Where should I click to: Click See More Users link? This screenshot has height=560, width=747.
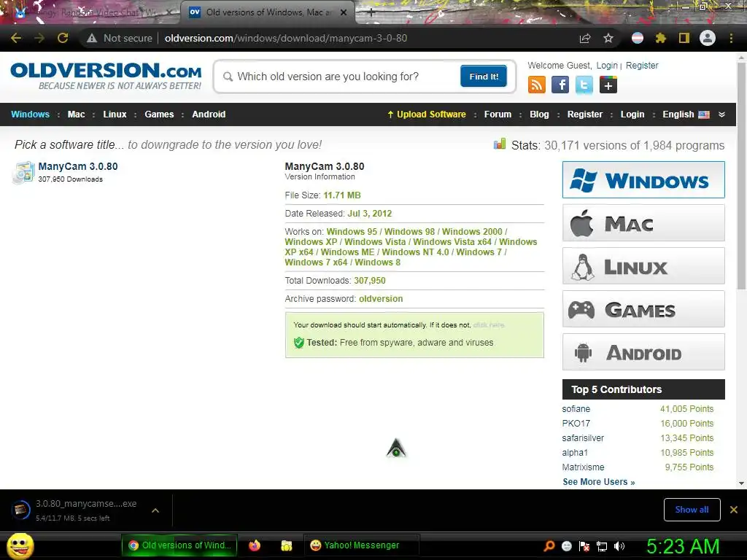(x=599, y=482)
